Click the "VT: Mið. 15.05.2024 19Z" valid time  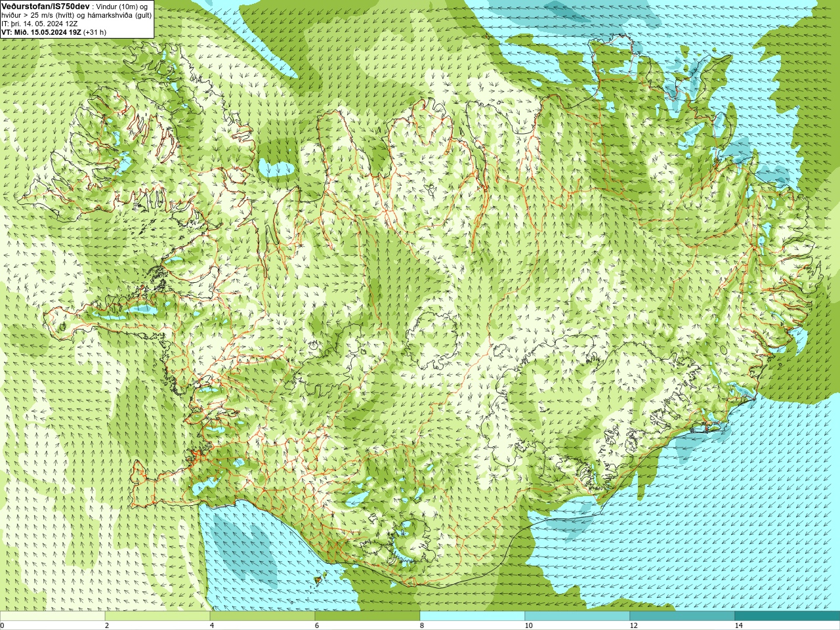(41, 32)
